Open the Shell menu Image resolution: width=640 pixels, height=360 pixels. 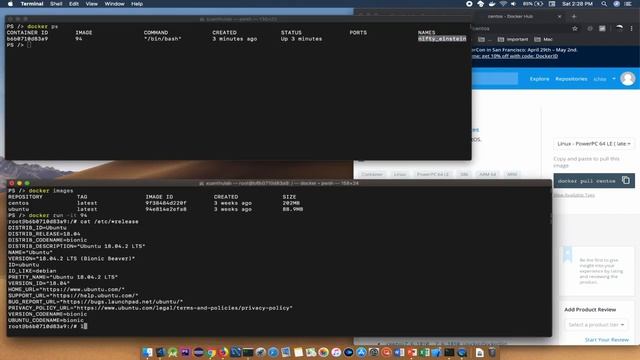[x=56, y=4]
